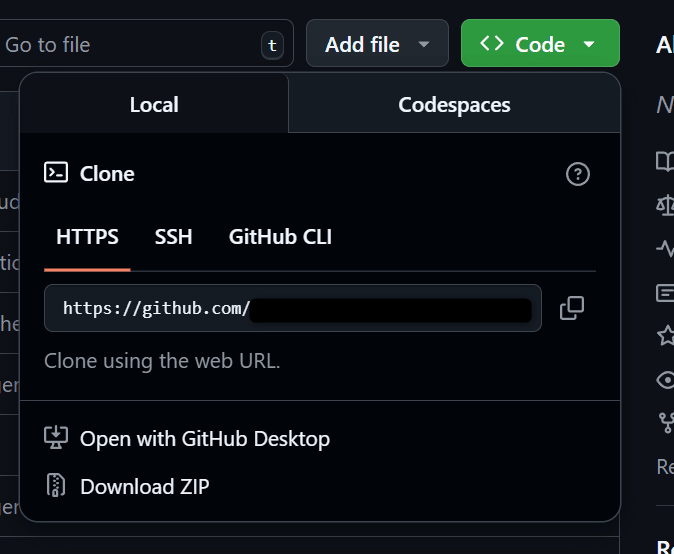Image resolution: width=674 pixels, height=554 pixels.
Task: Click the 't' keyboard shortcut hint
Action: coord(272,45)
